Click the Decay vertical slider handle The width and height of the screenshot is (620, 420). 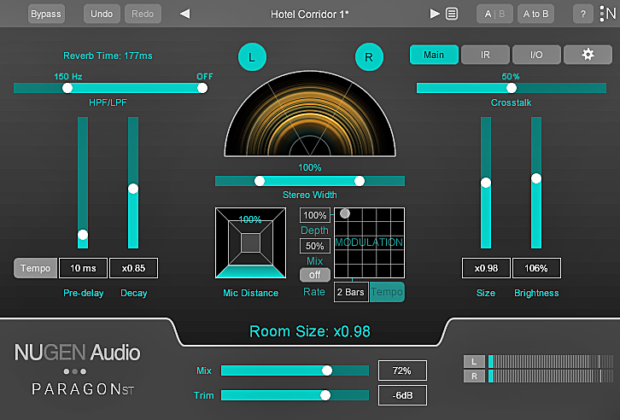(x=133, y=189)
